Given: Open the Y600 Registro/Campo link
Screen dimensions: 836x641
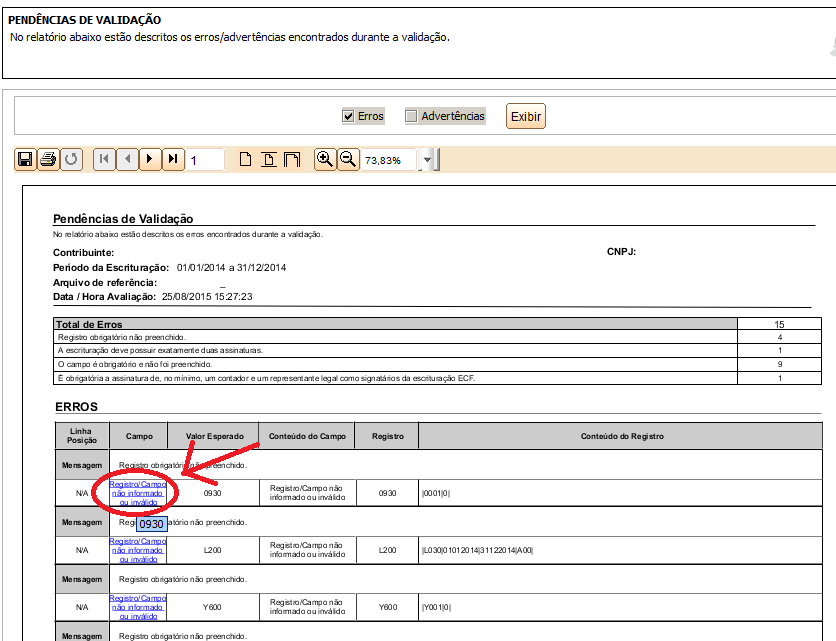Looking at the screenshot, I should (138, 606).
